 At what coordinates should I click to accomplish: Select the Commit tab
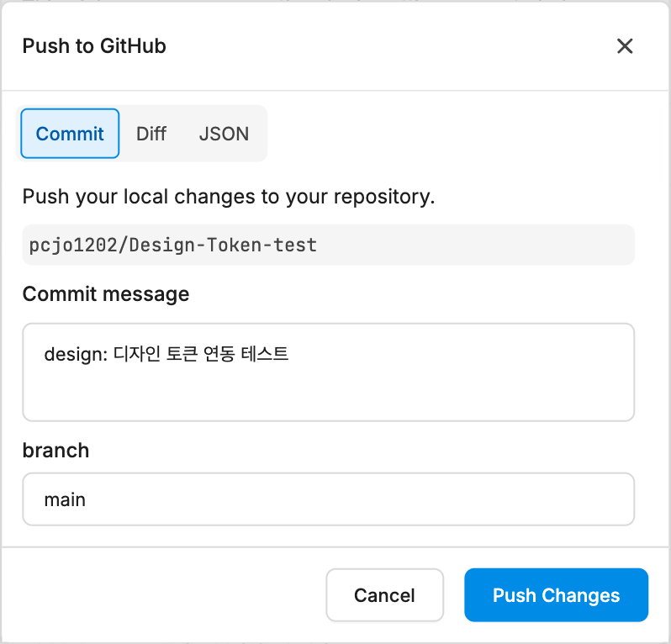click(70, 134)
